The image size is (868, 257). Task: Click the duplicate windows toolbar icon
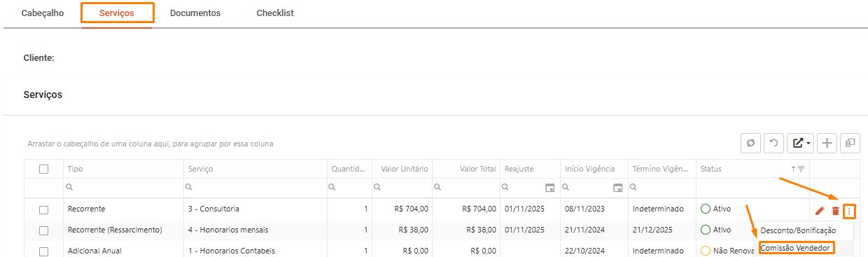point(850,143)
